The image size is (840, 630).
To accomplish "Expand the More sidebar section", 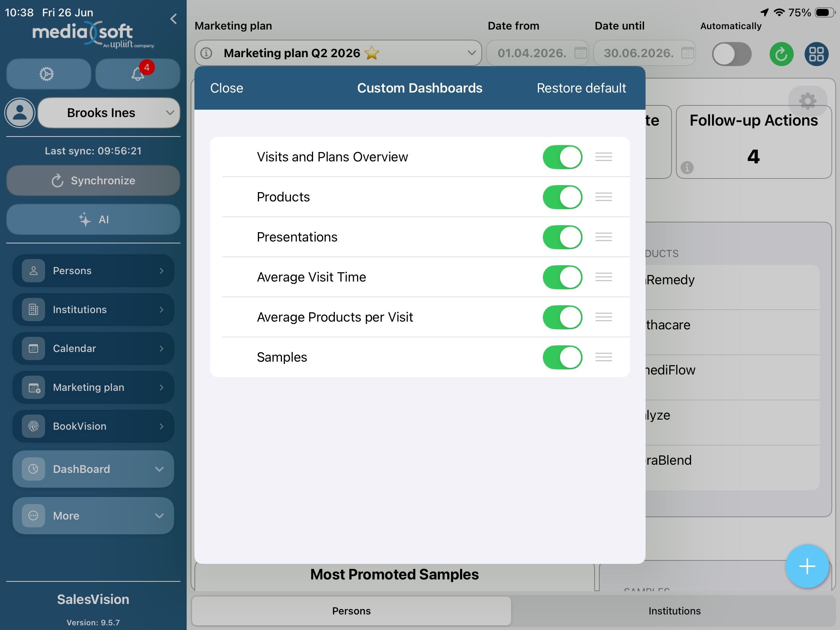I will point(93,516).
